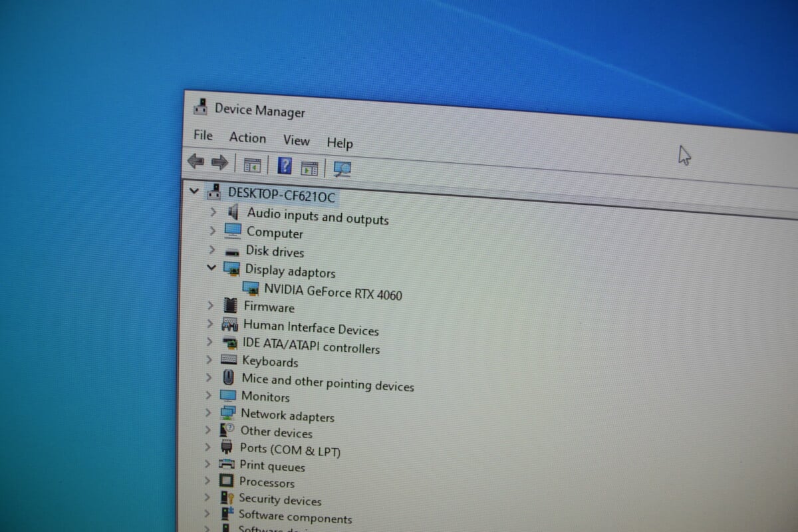Click the Other devices question mark icon

click(x=227, y=430)
